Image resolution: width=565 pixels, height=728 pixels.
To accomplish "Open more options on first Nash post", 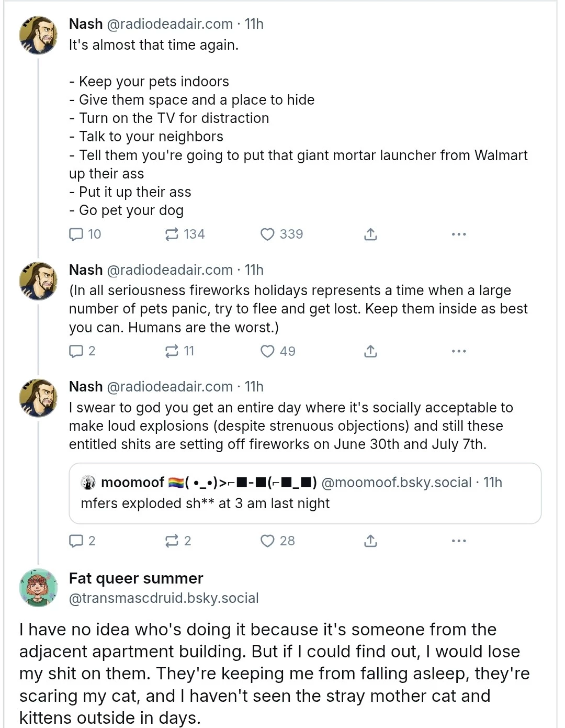I will click(x=459, y=234).
